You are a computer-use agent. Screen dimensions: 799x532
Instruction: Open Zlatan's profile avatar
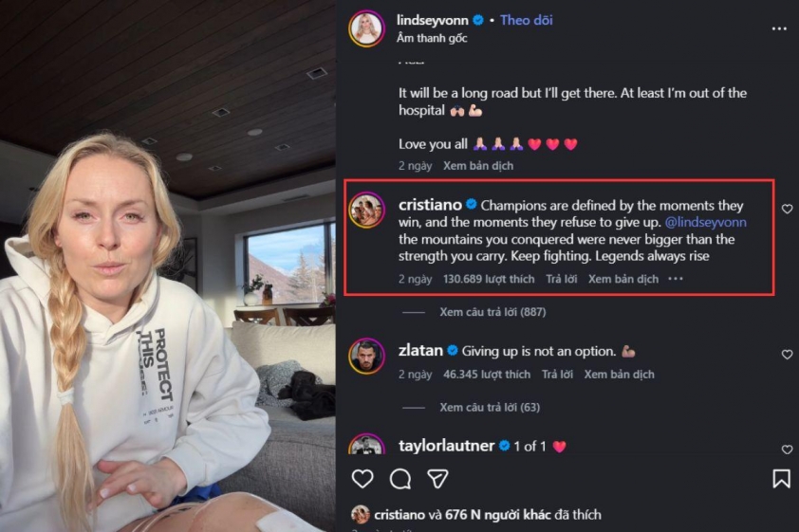click(366, 356)
